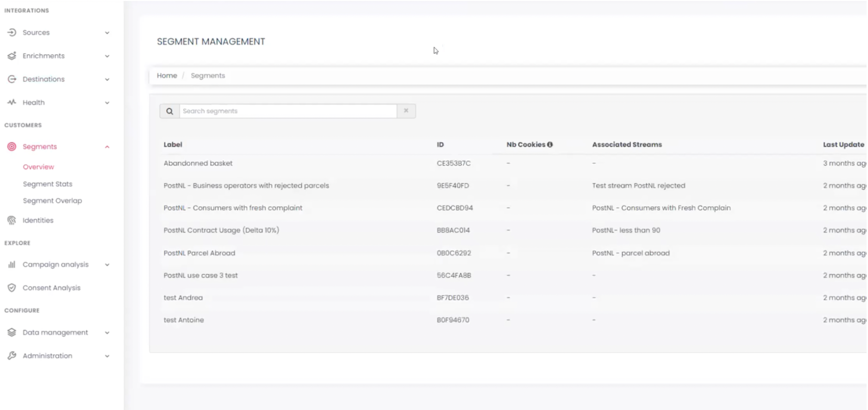This screenshot has width=868, height=410.
Task: Select the Segments menu item
Action: [x=40, y=147]
